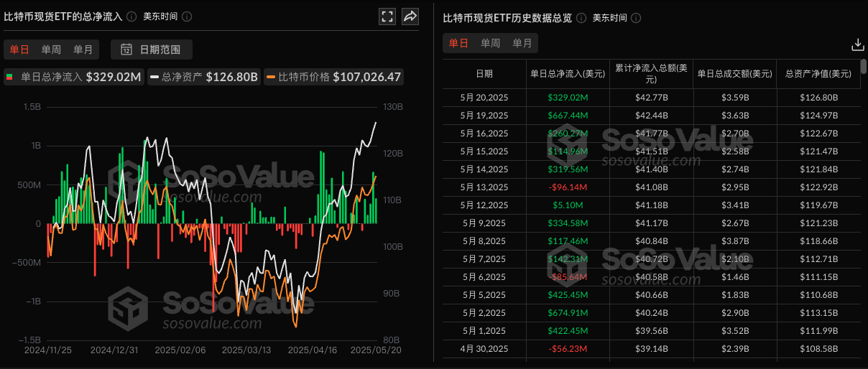This screenshot has height=369, width=868.
Task: Select 单日 tab on the data table
Action: (x=458, y=43)
